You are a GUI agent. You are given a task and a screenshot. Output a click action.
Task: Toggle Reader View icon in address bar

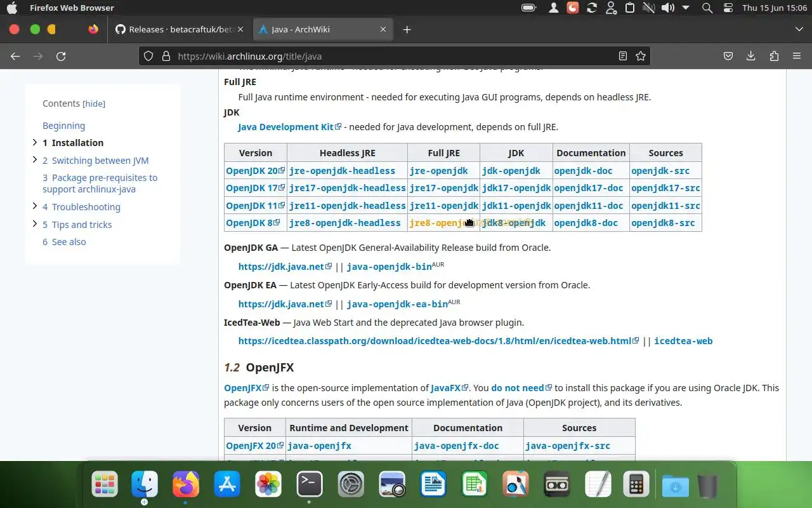623,56
